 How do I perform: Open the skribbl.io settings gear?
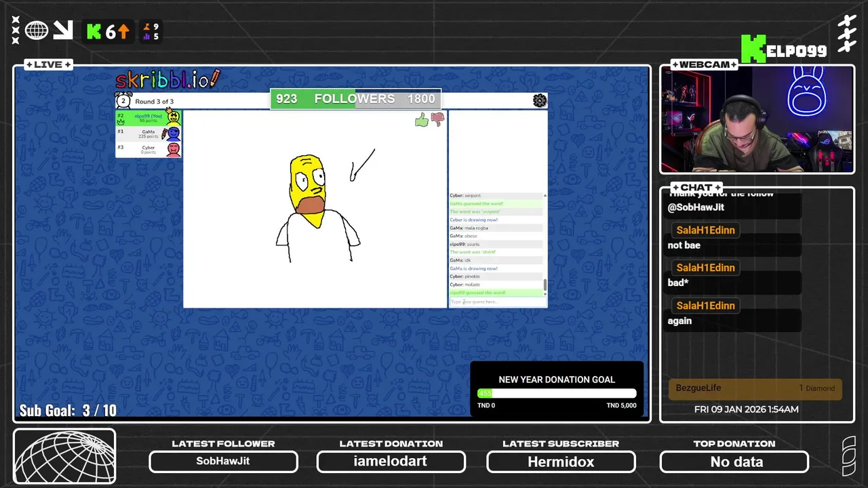coord(540,101)
